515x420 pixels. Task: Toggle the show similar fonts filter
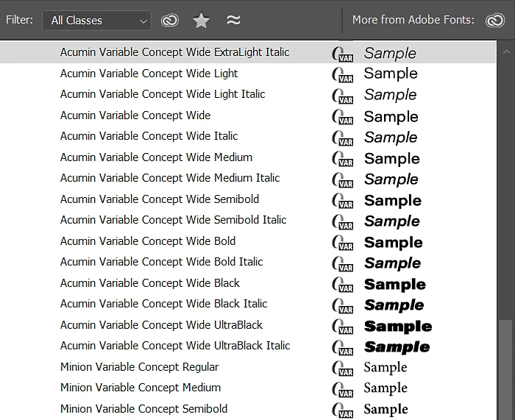[x=233, y=21]
